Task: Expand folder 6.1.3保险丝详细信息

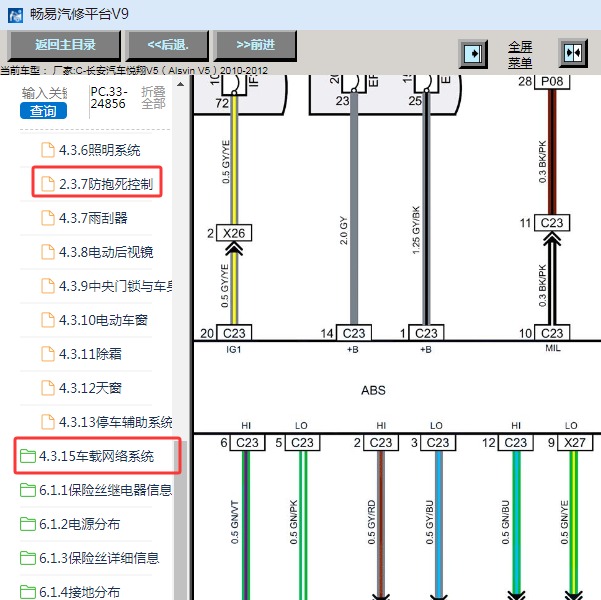Action: point(99,558)
